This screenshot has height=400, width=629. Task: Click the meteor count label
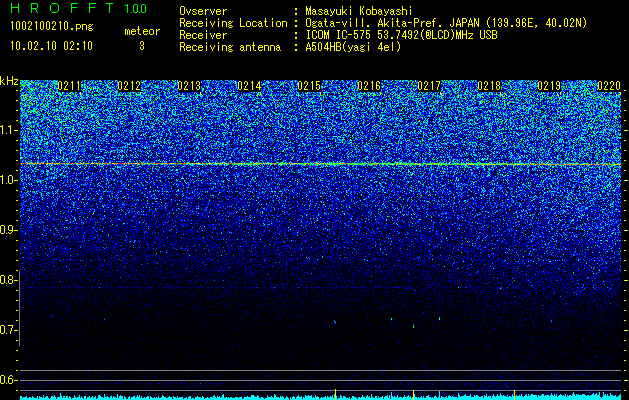coord(142,31)
